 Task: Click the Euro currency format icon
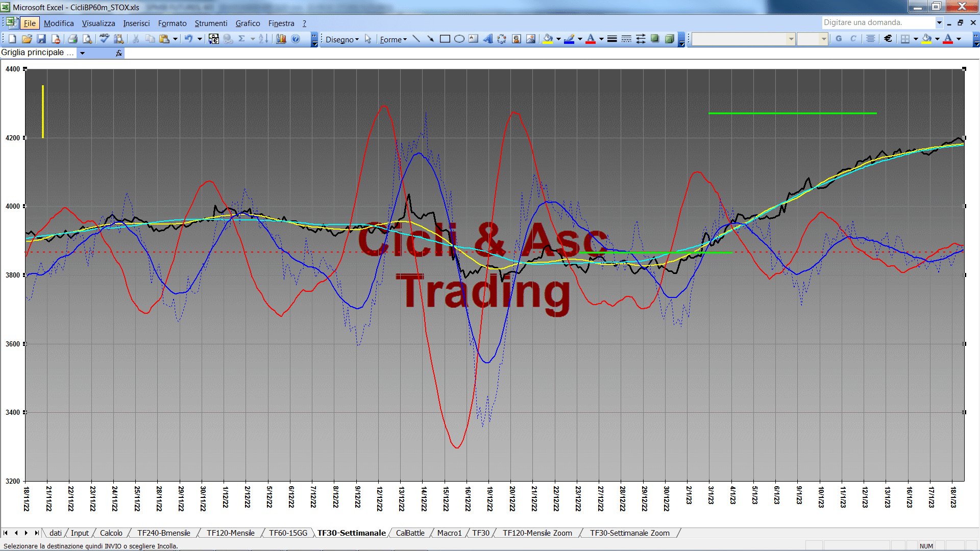pyautogui.click(x=888, y=39)
